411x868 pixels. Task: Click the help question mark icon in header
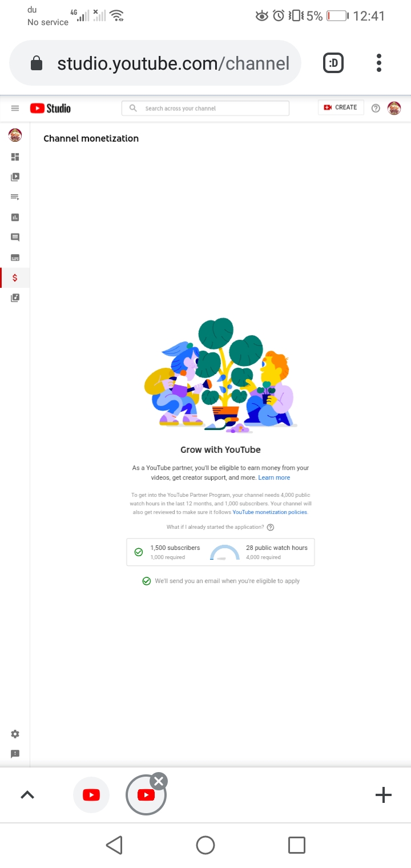[x=376, y=108]
